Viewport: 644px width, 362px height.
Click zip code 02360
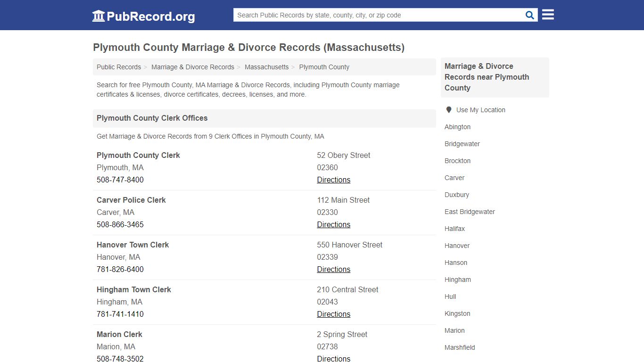click(327, 167)
